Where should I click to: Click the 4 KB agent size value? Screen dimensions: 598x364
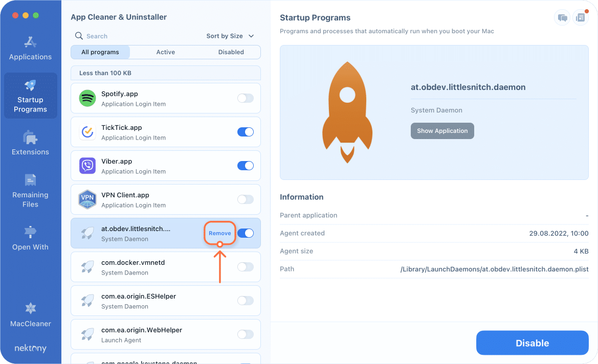tap(581, 251)
